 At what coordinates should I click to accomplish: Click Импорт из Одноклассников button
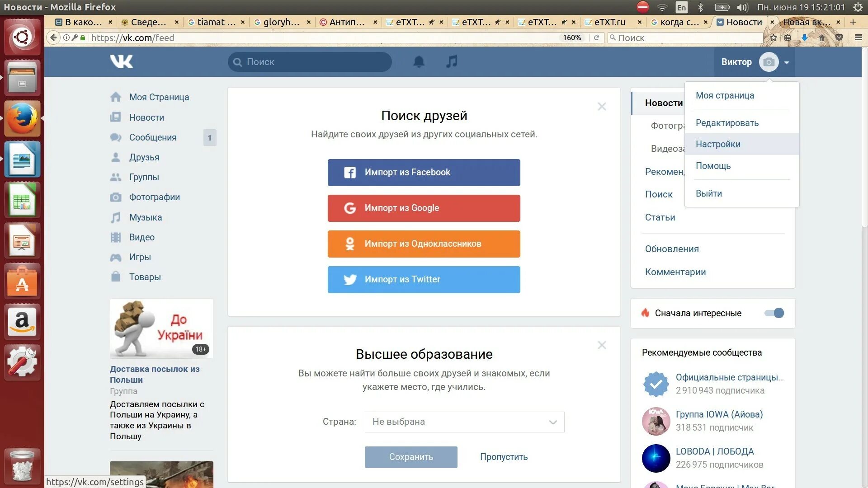[424, 244]
